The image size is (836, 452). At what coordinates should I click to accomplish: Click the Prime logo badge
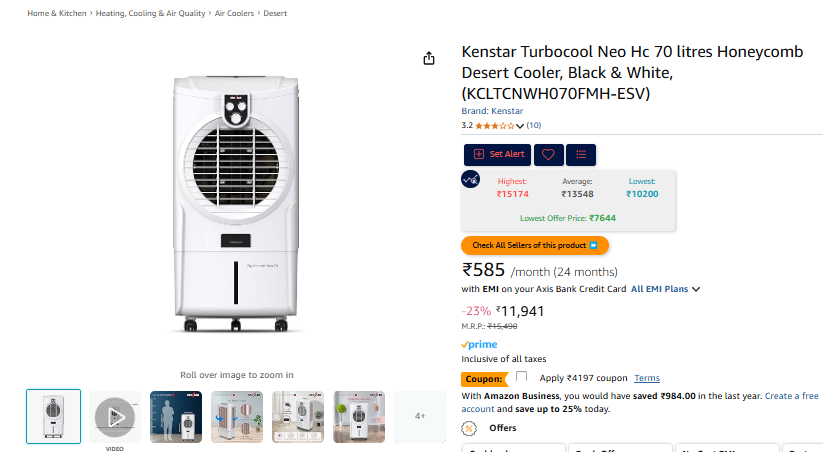479,344
